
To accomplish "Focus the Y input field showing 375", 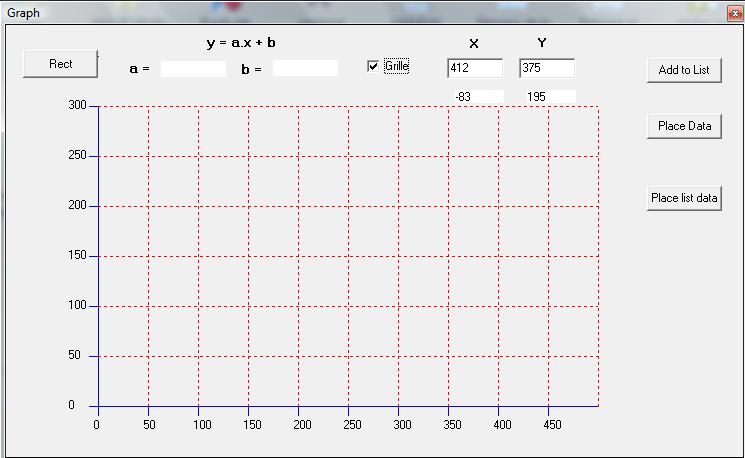I will [x=547, y=68].
